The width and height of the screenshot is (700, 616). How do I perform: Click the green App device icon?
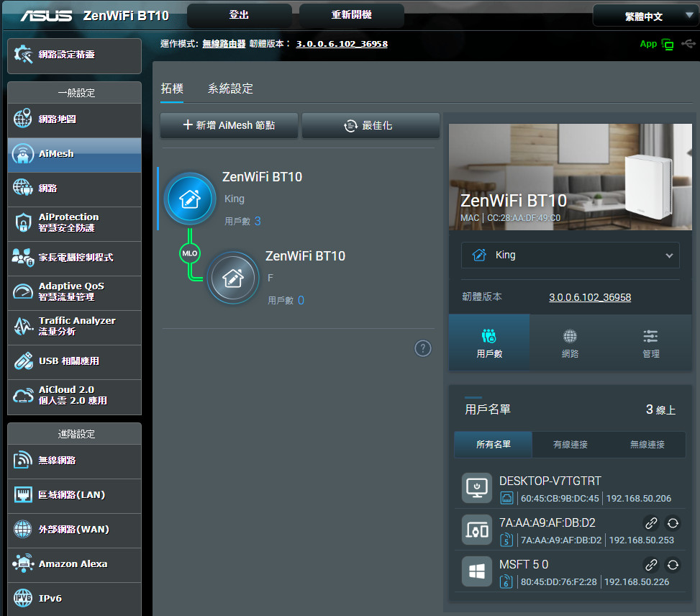(x=668, y=44)
